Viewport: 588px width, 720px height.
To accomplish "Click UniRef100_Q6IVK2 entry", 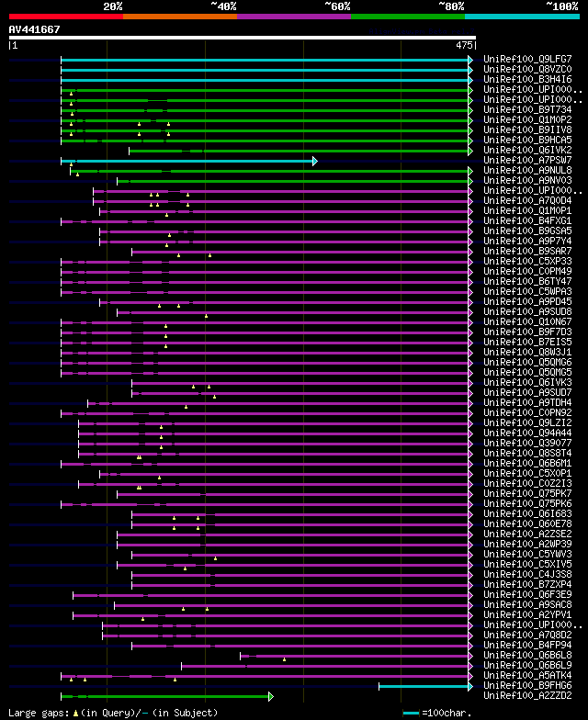I will point(527,151).
